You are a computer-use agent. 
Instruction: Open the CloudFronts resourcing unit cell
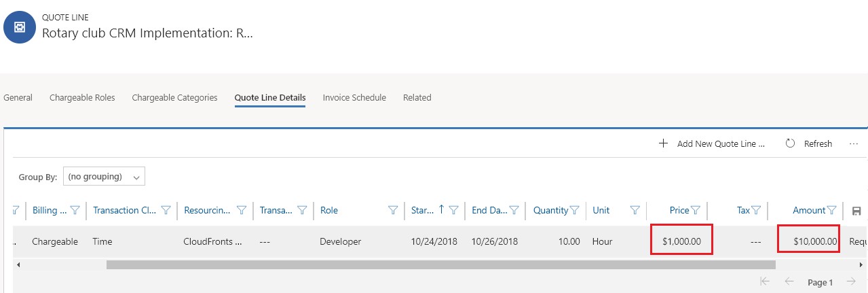[212, 241]
